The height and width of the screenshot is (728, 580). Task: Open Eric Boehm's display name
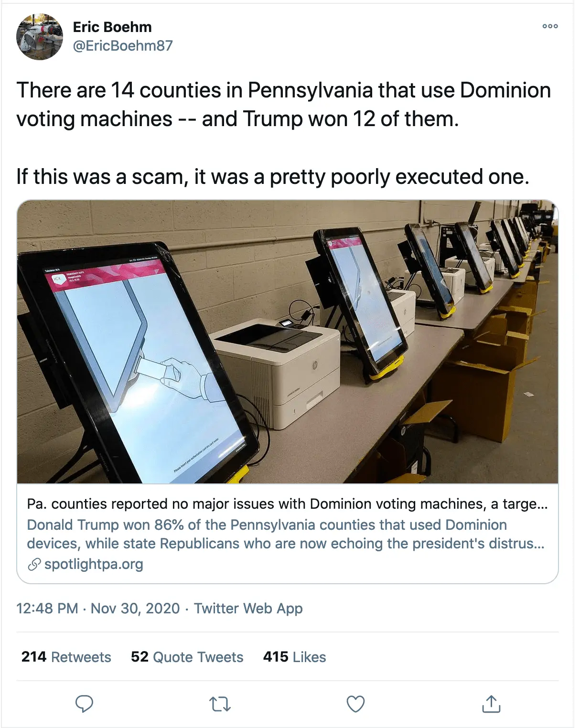112,27
